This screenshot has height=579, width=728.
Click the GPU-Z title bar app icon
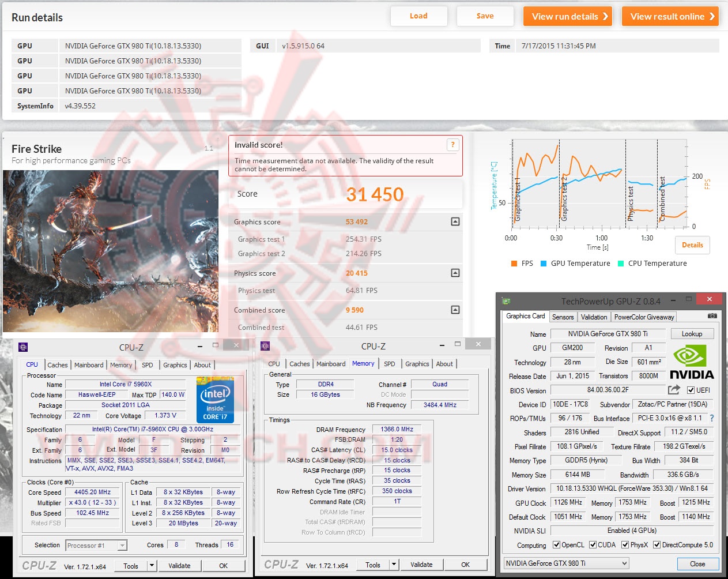coord(506,300)
